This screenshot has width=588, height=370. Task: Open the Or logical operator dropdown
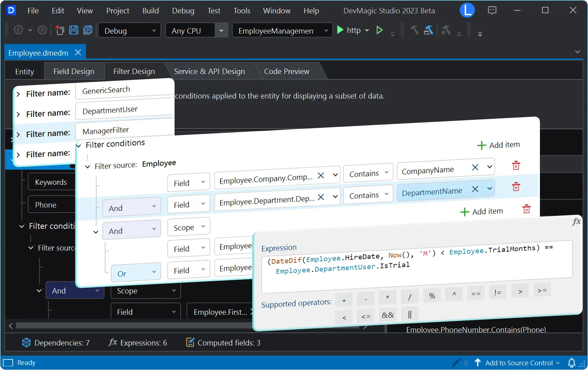pyautogui.click(x=136, y=273)
